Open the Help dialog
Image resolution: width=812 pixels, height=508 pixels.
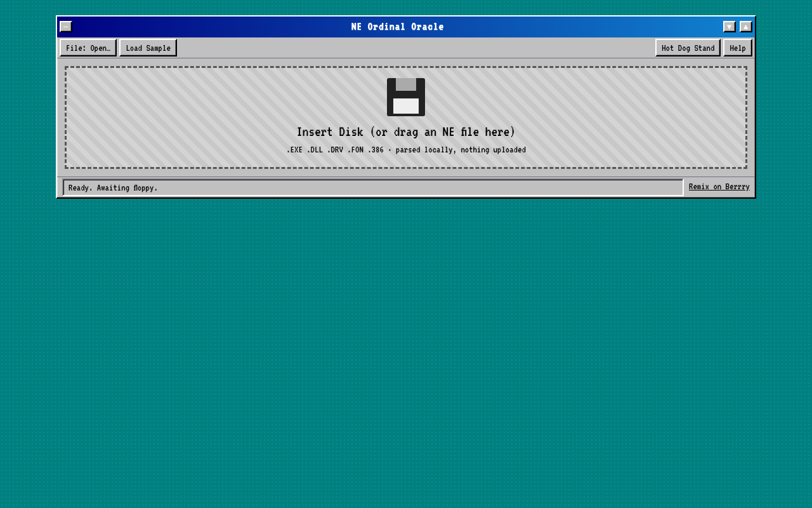tap(738, 48)
